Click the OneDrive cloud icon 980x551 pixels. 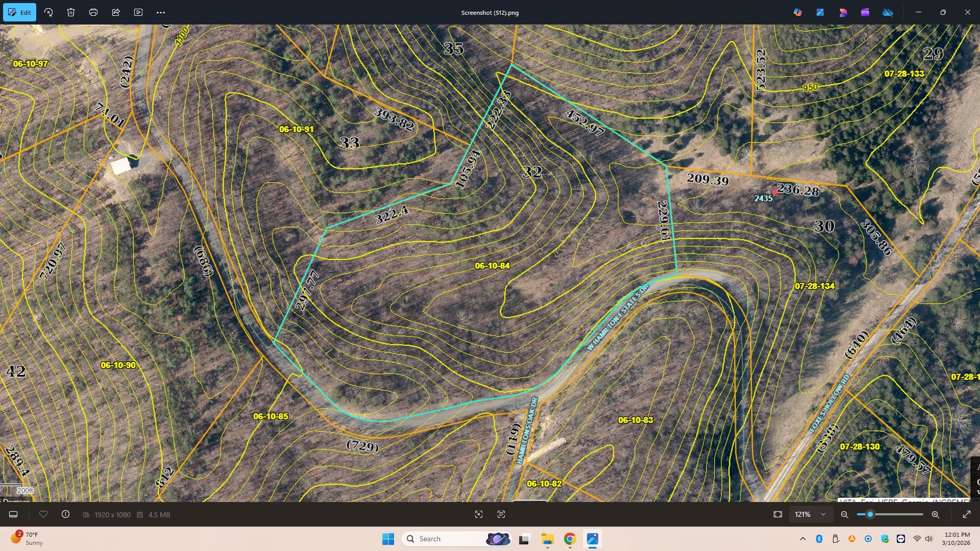(888, 12)
